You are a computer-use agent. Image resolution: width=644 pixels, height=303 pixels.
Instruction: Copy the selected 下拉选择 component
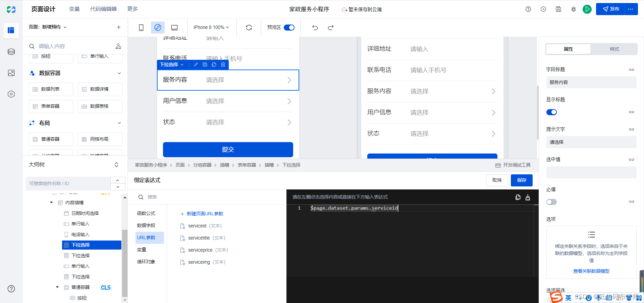point(214,64)
